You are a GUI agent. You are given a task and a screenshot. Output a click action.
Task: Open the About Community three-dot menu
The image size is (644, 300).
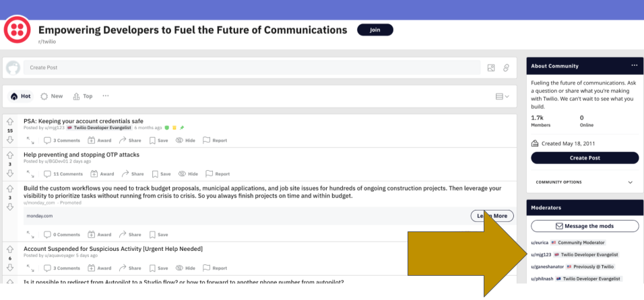click(633, 66)
